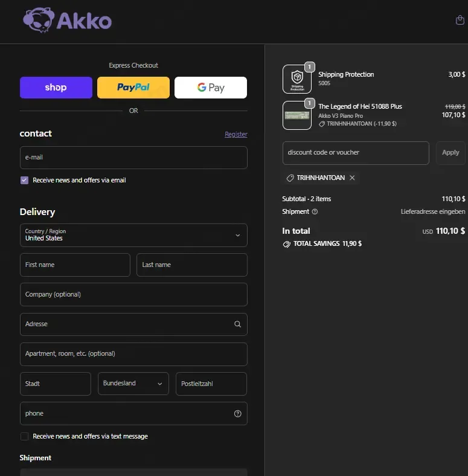Focus the Apartment, room, etc. field
This screenshot has width=468, height=476.
[133, 354]
